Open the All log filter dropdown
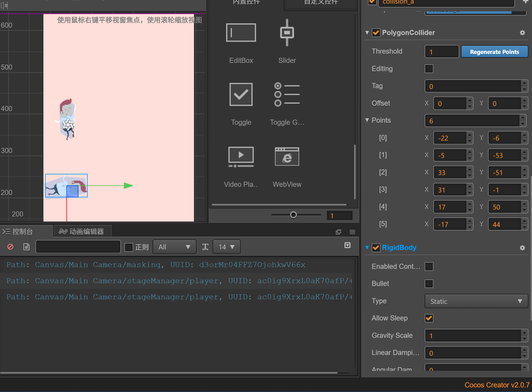Viewport: 532px width, 392px height. point(174,247)
